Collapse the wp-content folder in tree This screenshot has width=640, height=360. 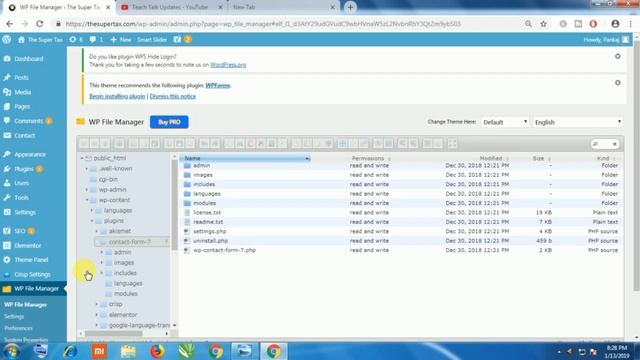(x=87, y=200)
